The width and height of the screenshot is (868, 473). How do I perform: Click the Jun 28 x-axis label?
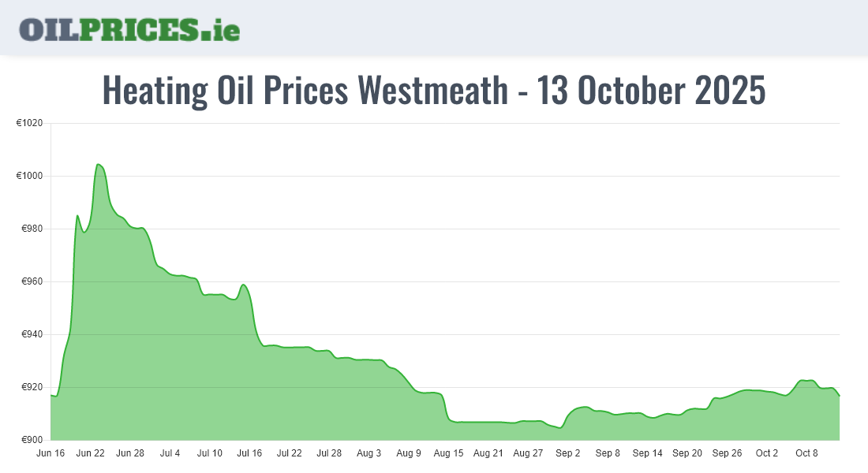tap(130, 453)
